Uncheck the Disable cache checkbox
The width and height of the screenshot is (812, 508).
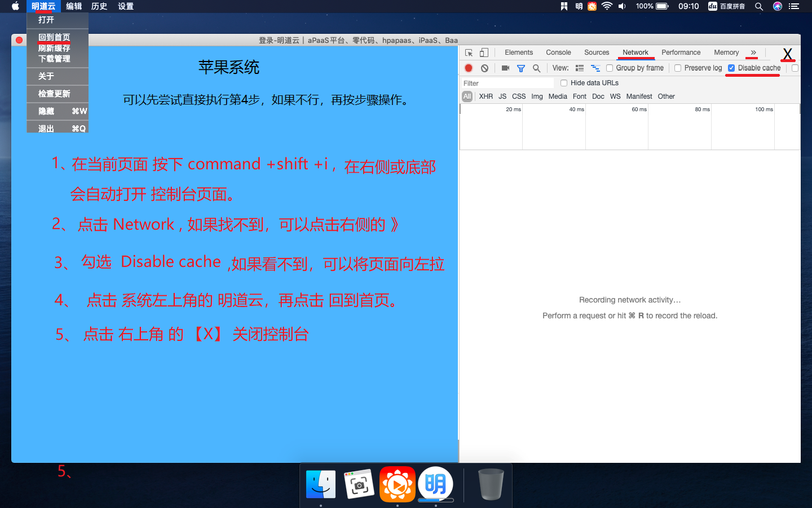click(x=731, y=68)
